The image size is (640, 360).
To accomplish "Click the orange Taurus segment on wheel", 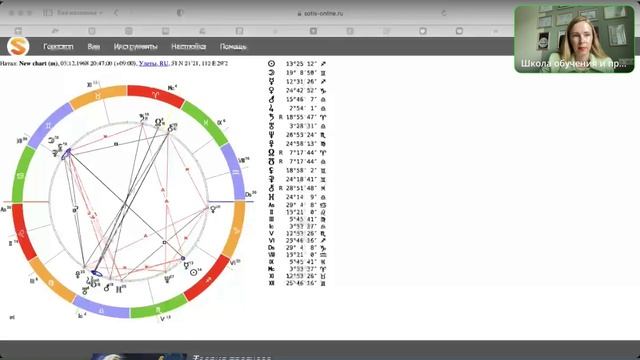I will coord(98,96).
